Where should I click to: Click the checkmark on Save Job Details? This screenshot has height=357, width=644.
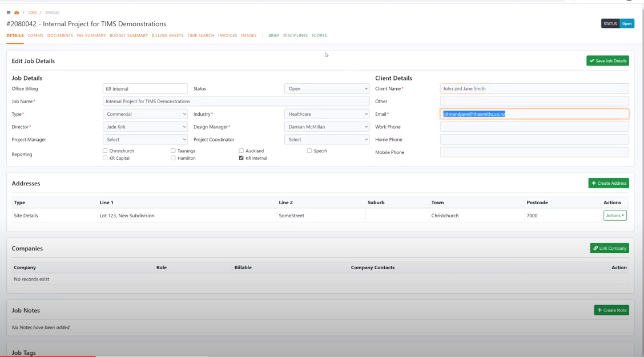[592, 60]
